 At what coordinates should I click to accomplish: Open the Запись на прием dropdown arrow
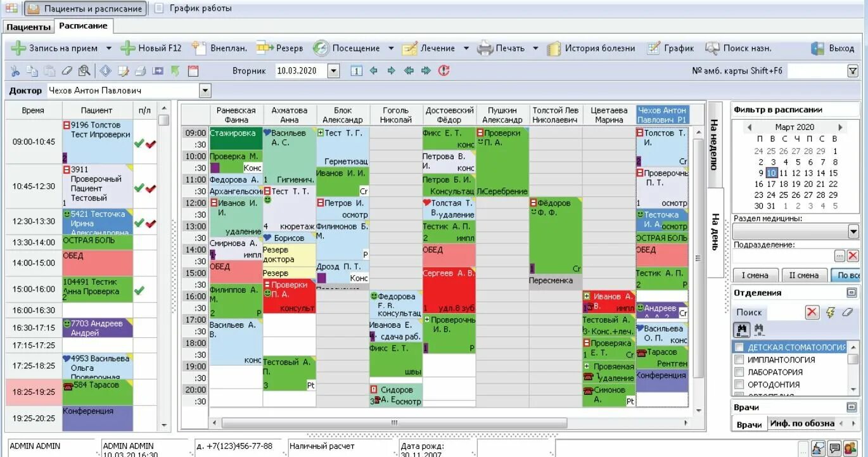108,48
